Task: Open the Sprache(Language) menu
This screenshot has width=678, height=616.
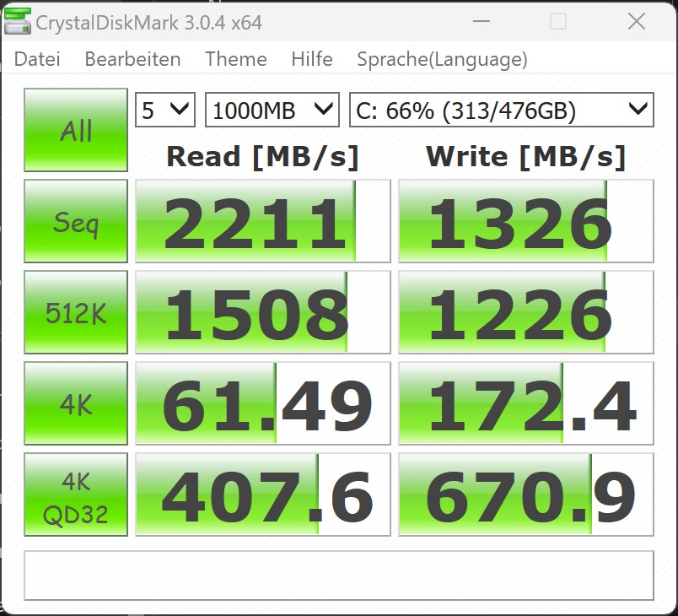Action: click(442, 60)
